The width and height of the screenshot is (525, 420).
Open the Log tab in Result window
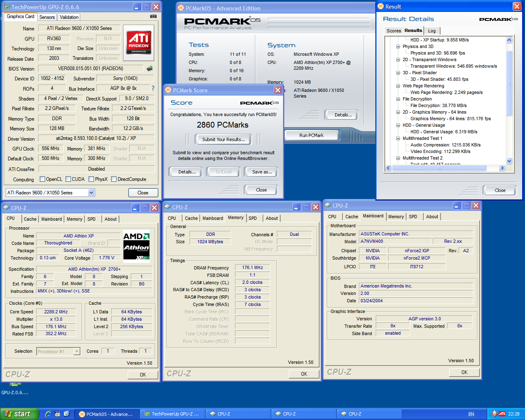pyautogui.click(x=432, y=31)
